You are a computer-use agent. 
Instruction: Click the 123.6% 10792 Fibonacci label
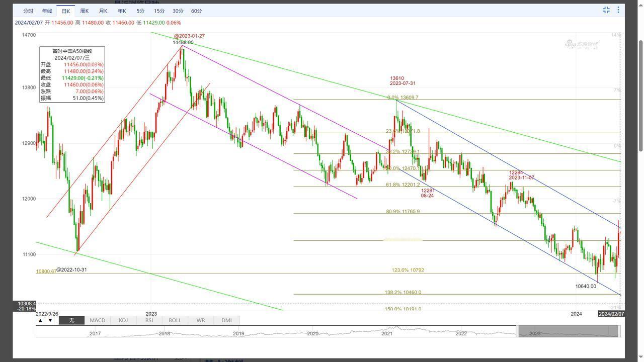coord(408,270)
